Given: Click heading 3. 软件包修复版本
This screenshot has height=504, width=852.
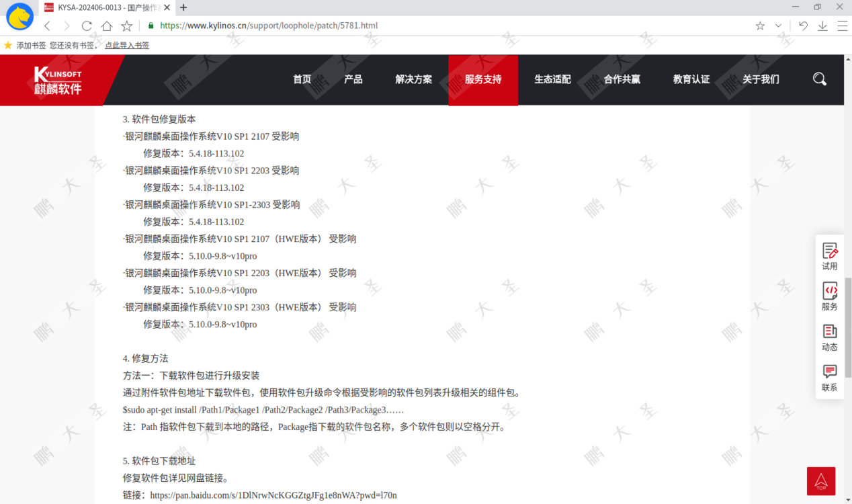Looking at the screenshot, I should tap(159, 120).
